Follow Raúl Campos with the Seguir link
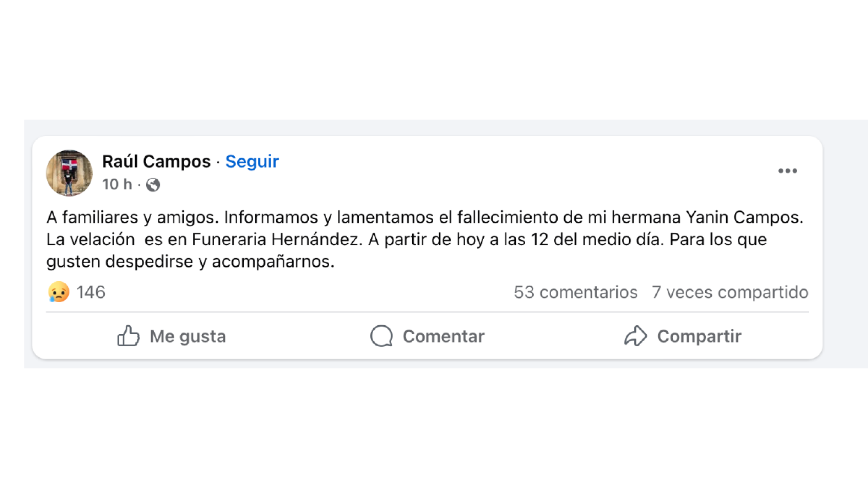868x488 pixels. click(252, 161)
